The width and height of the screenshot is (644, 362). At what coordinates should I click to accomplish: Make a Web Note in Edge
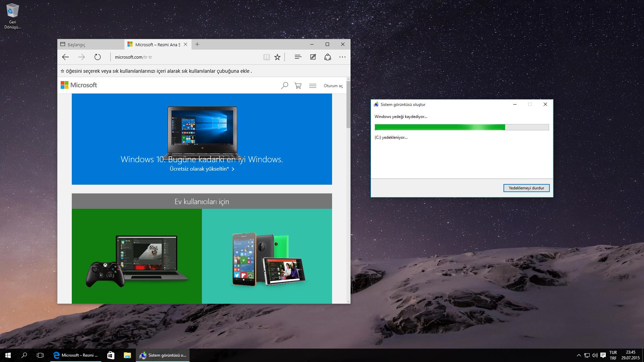[x=313, y=57]
